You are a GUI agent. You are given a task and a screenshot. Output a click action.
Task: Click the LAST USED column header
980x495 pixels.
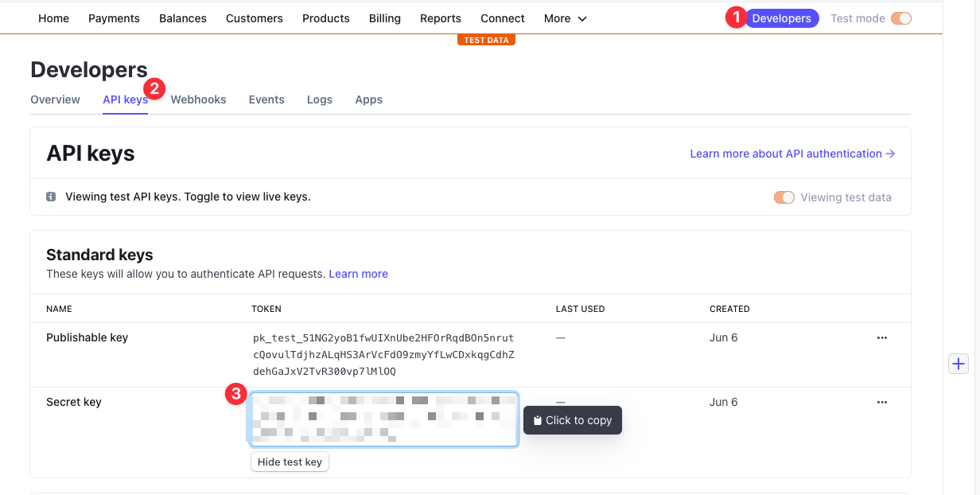(580, 309)
